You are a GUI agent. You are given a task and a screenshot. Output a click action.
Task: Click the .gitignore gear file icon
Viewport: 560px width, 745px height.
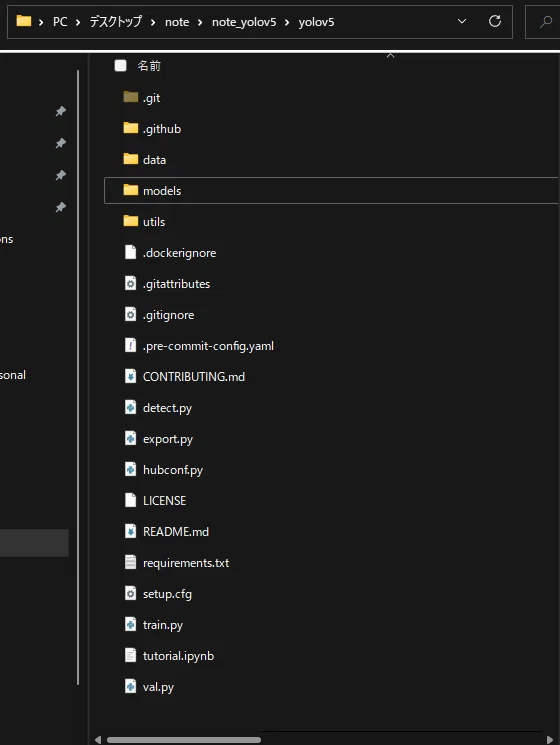tap(131, 315)
